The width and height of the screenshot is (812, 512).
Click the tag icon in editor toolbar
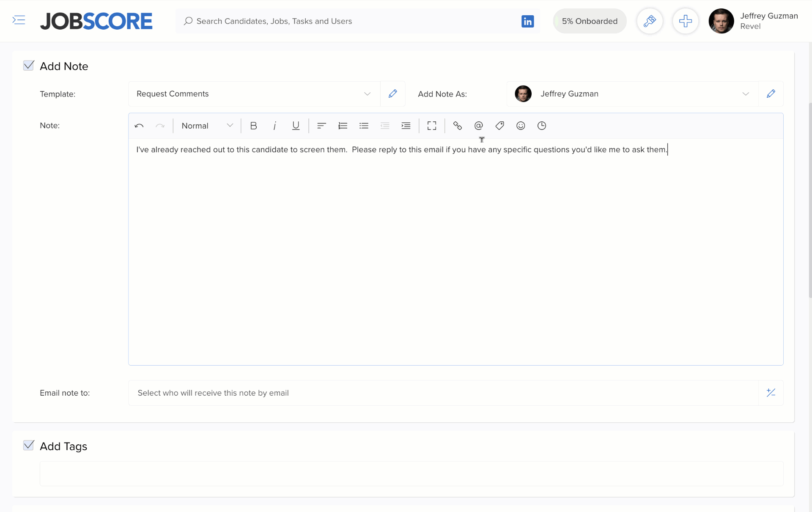click(499, 126)
